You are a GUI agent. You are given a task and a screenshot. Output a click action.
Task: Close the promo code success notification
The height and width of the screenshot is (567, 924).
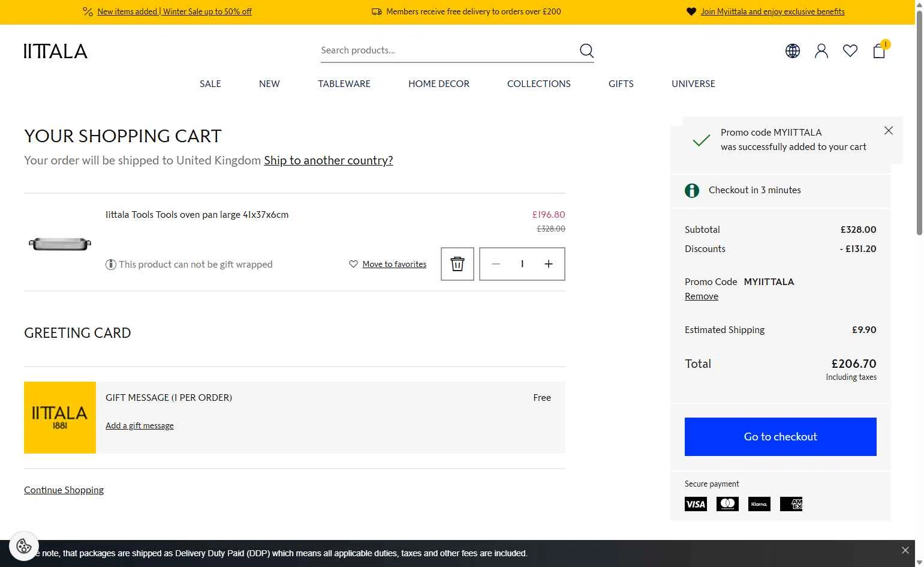click(889, 131)
